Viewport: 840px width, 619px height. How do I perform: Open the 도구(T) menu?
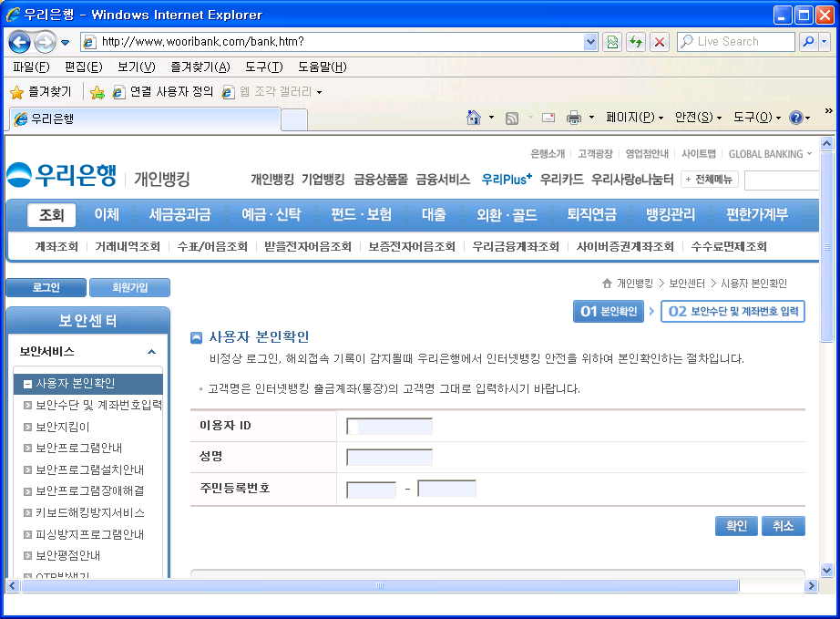[264, 67]
